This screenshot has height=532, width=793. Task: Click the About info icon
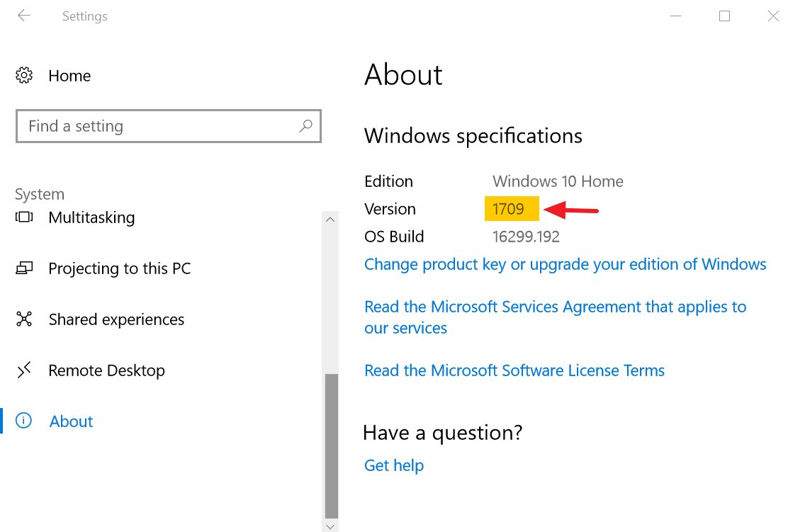pyautogui.click(x=24, y=421)
